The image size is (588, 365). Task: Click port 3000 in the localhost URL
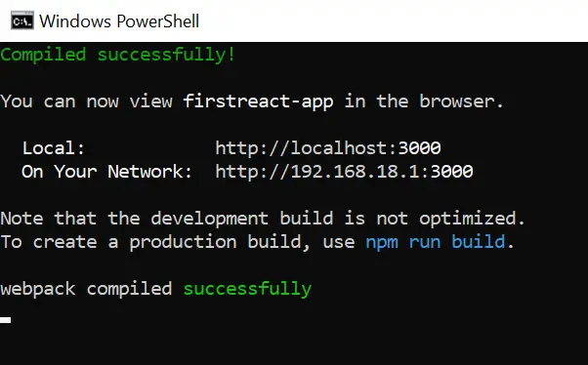point(419,148)
